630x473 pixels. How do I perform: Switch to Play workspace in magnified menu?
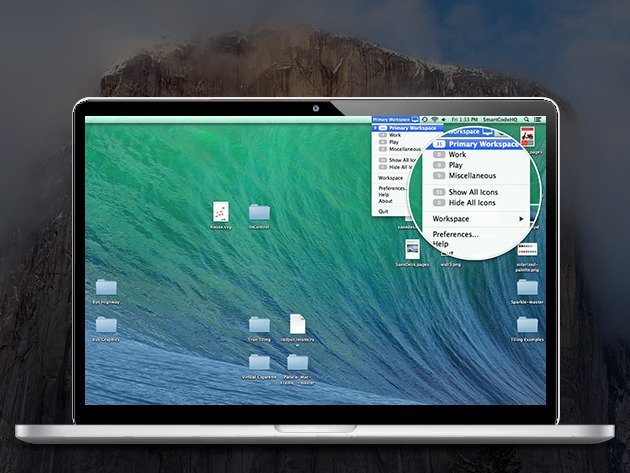click(x=457, y=165)
